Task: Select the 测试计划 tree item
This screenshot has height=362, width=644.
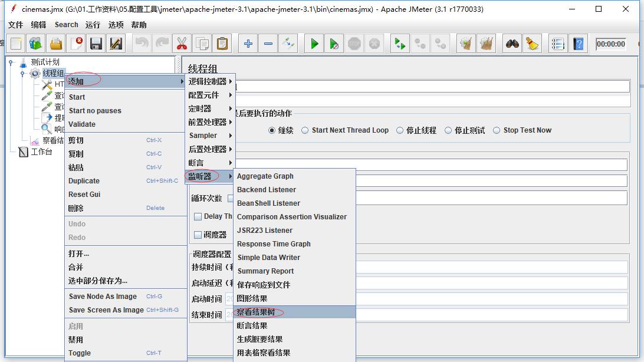Action: 45,62
